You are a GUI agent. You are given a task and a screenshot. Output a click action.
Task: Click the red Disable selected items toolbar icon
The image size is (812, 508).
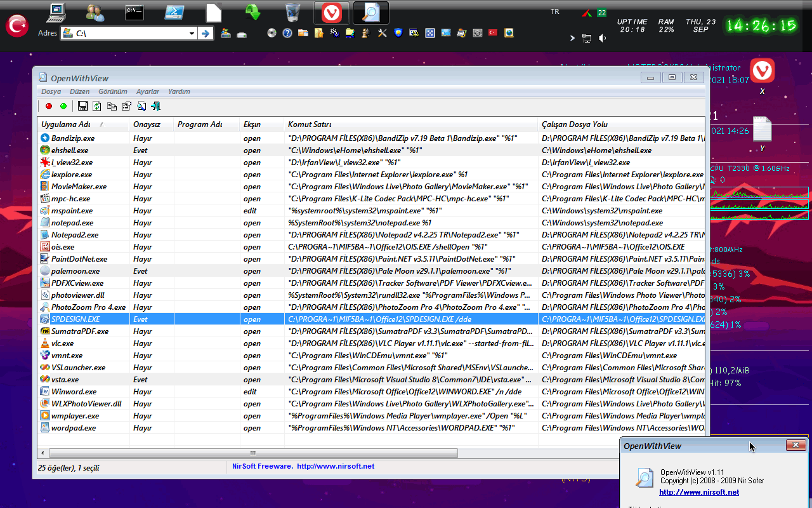[x=49, y=106]
